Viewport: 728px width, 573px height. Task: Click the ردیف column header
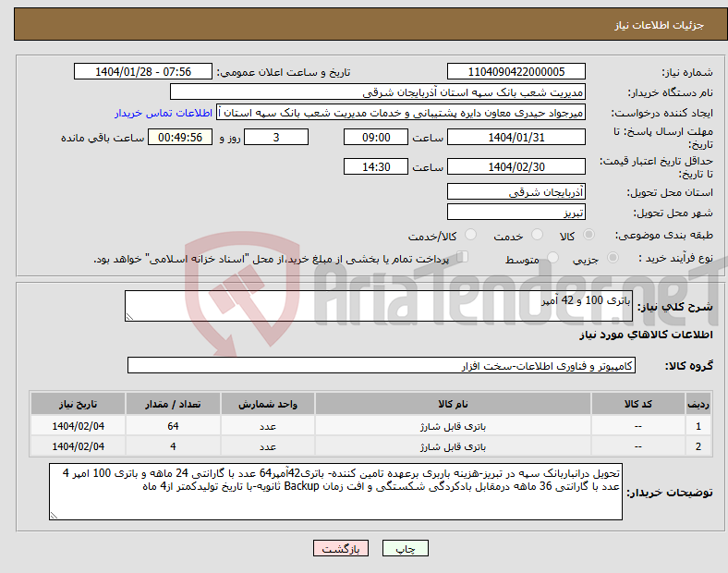click(698, 404)
